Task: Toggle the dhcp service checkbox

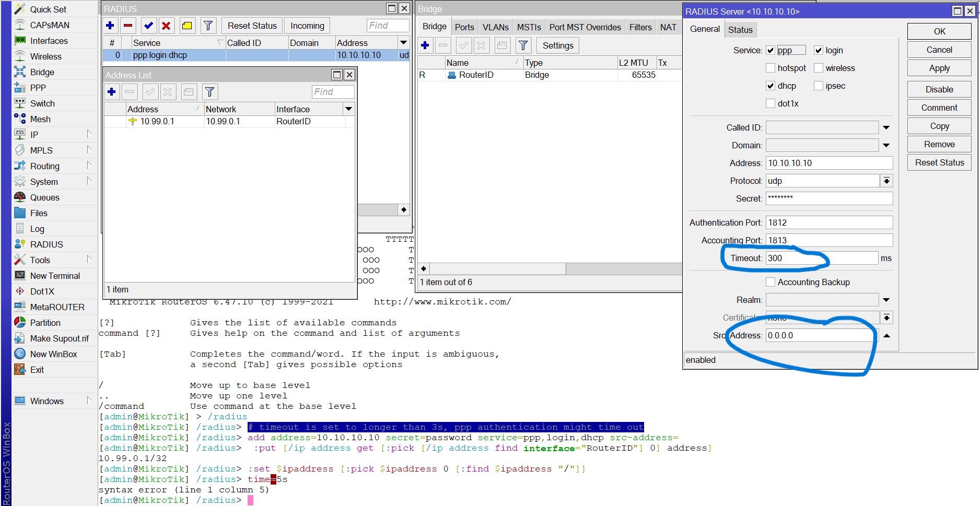Action: (x=771, y=86)
